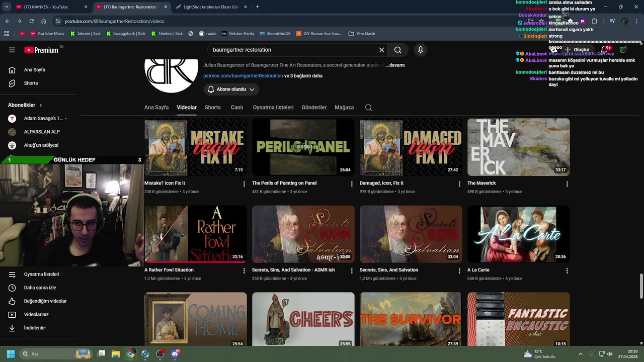This screenshot has width=644, height=362.
Task: Switch to the LightShot browser tab
Action: pyautogui.click(x=210, y=7)
